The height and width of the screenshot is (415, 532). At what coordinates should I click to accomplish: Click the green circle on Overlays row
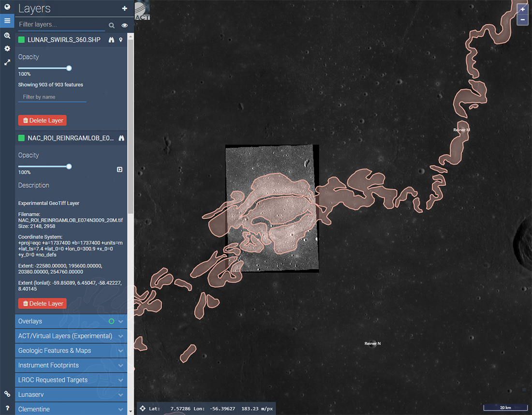pos(111,321)
